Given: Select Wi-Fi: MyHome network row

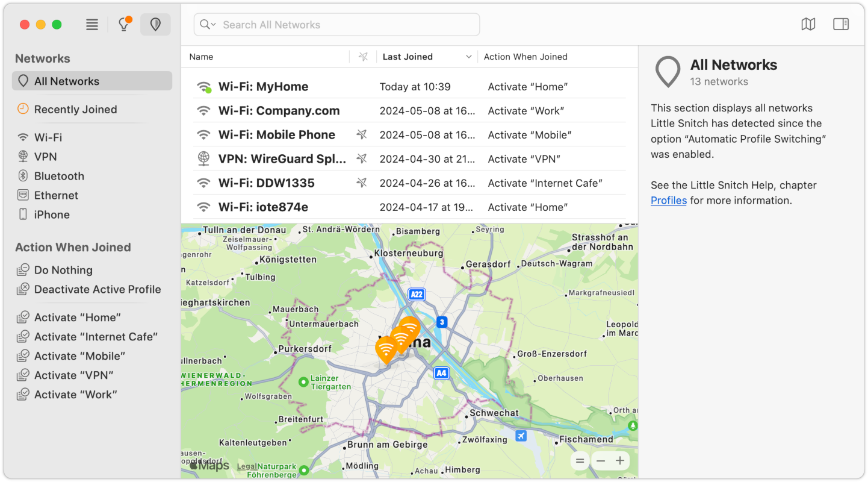Looking at the screenshot, I should point(409,87).
